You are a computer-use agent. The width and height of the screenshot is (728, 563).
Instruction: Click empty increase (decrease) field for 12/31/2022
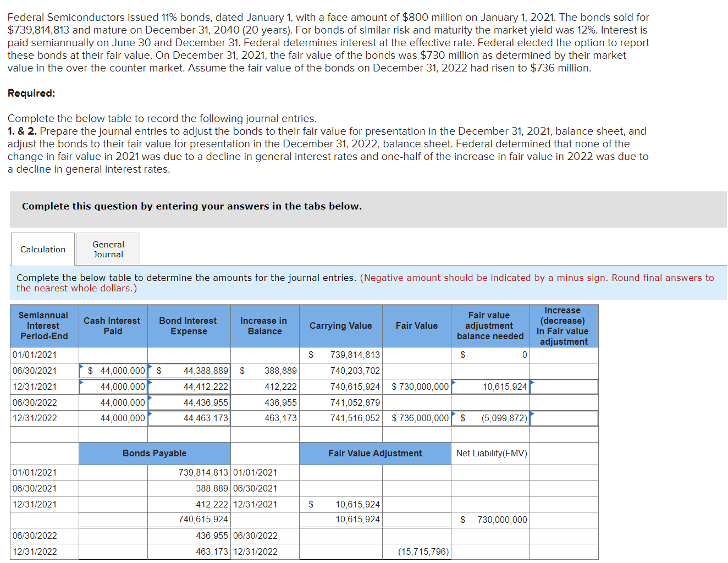564,418
